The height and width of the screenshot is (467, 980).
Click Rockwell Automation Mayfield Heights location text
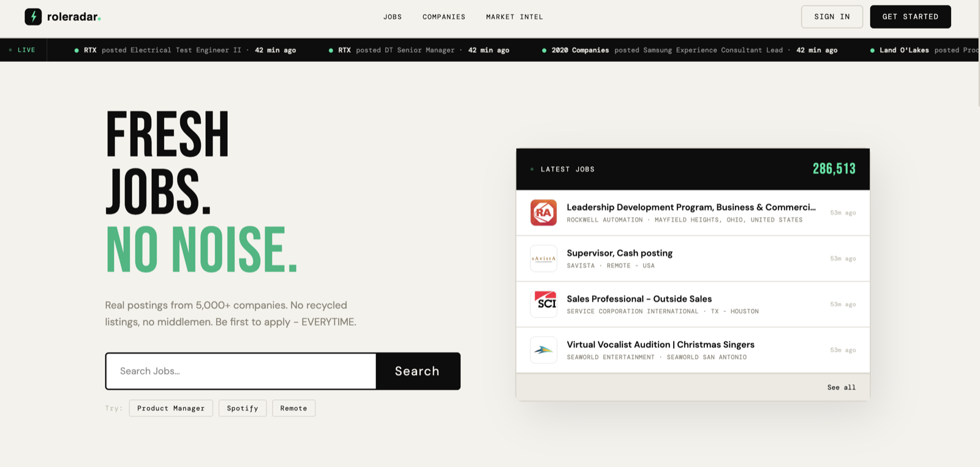(685, 220)
